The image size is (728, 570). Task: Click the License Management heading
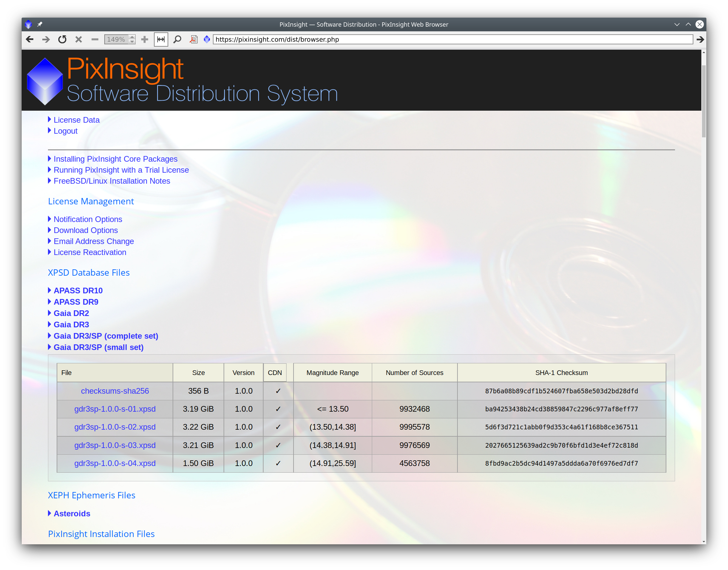[x=91, y=201]
